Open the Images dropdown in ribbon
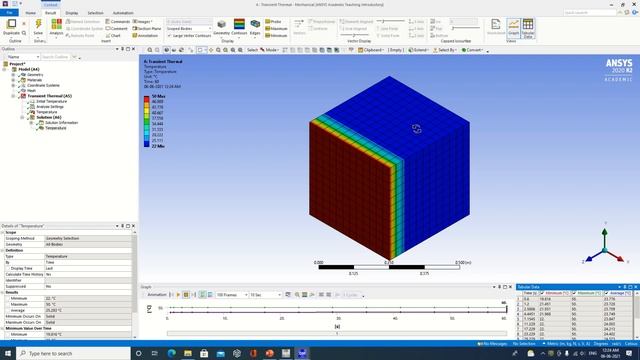This screenshot has width=640, height=360. pyautogui.click(x=142, y=21)
